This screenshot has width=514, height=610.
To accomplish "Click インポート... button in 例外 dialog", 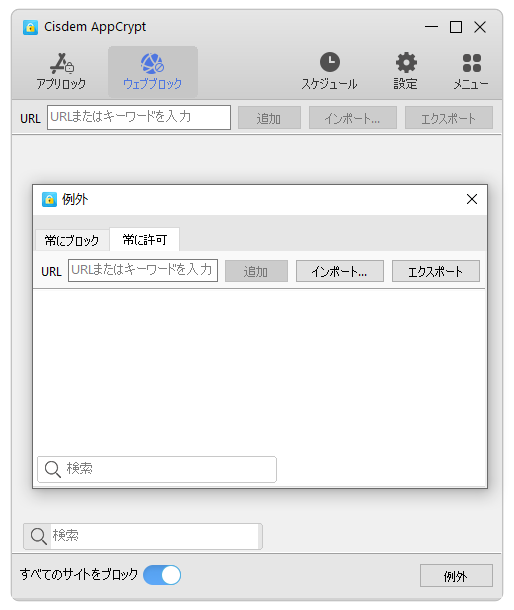I will point(340,271).
